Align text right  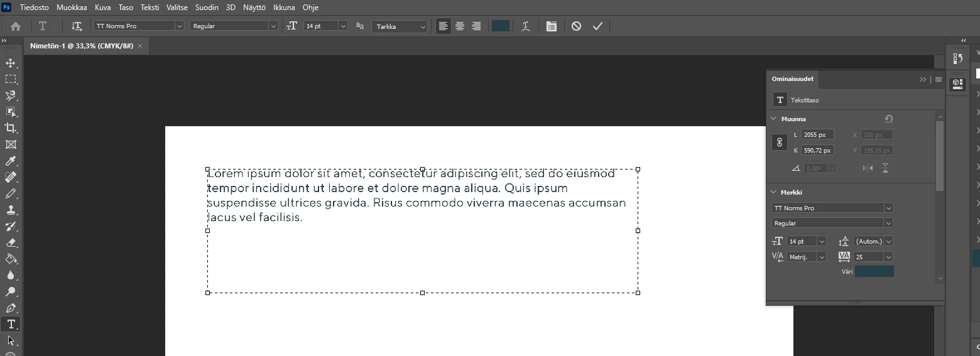476,26
